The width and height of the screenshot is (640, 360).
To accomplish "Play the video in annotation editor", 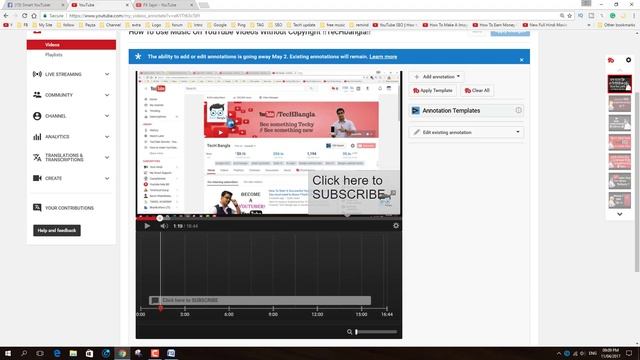I will click(147, 226).
